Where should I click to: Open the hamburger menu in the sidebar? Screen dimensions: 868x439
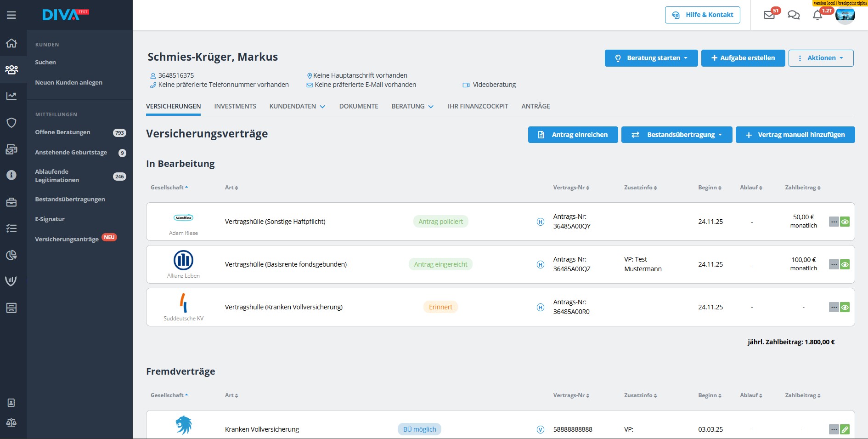[x=11, y=15]
